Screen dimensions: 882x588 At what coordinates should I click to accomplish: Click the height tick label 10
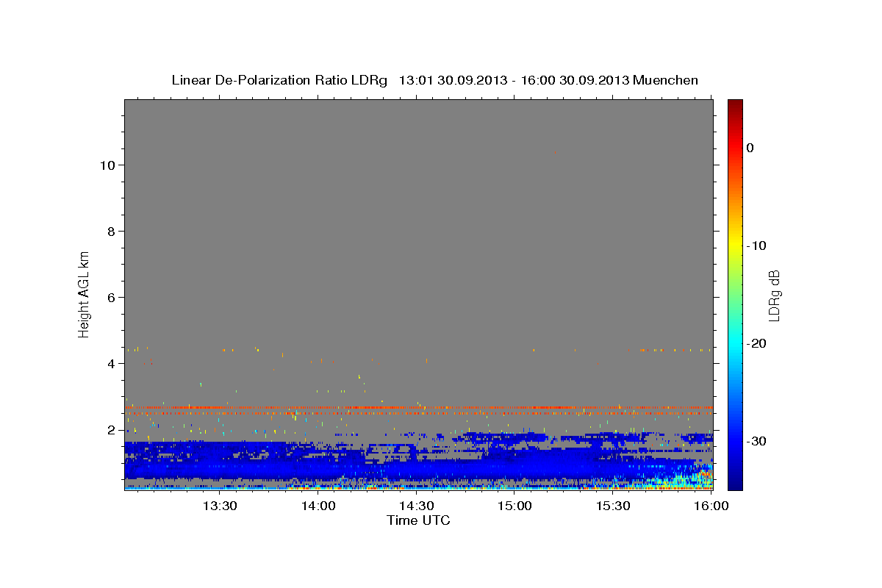coord(107,165)
